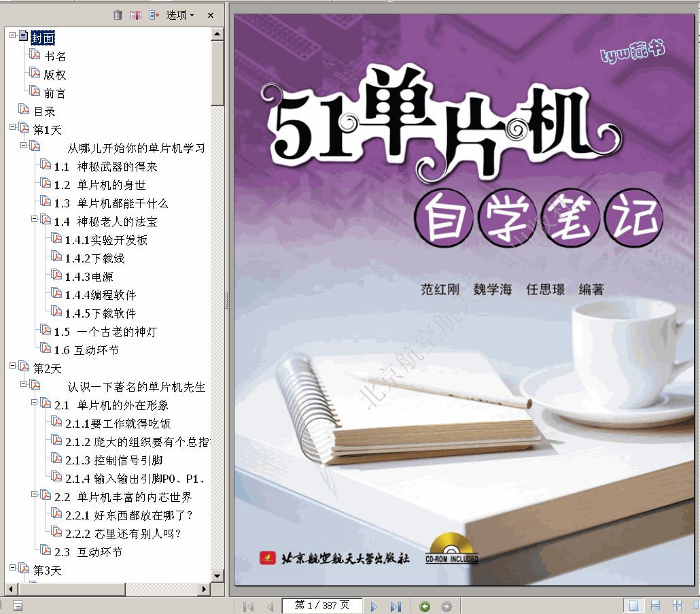
Task: Jump to last page button
Action: [x=396, y=606]
